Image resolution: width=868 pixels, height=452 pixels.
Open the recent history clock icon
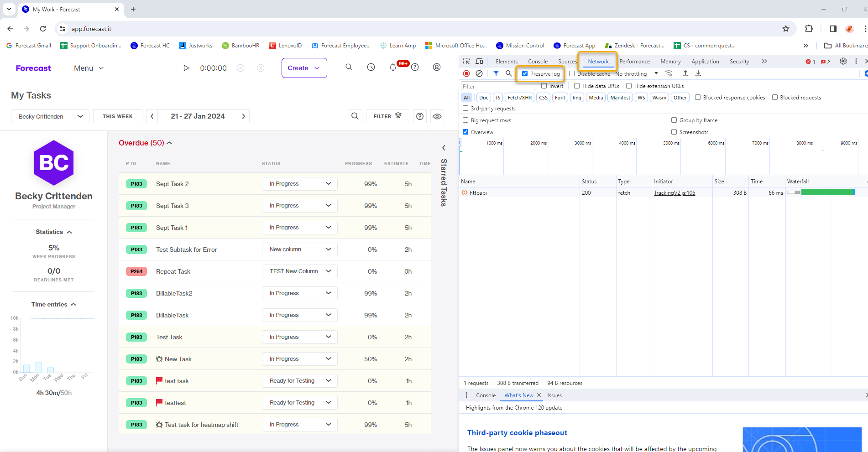point(371,67)
